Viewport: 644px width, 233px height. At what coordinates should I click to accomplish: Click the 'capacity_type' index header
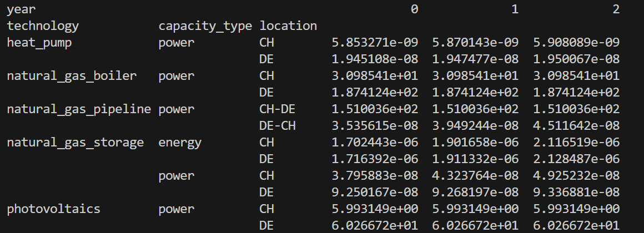[205, 26]
